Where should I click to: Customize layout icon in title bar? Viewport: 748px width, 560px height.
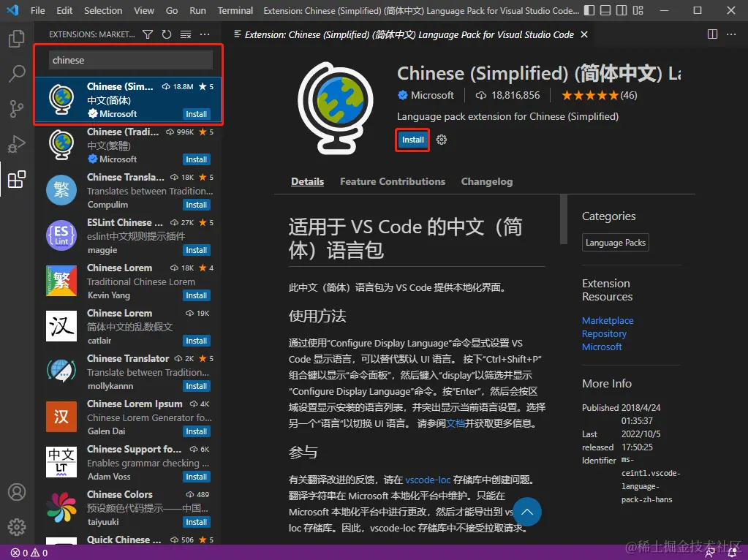(638, 10)
